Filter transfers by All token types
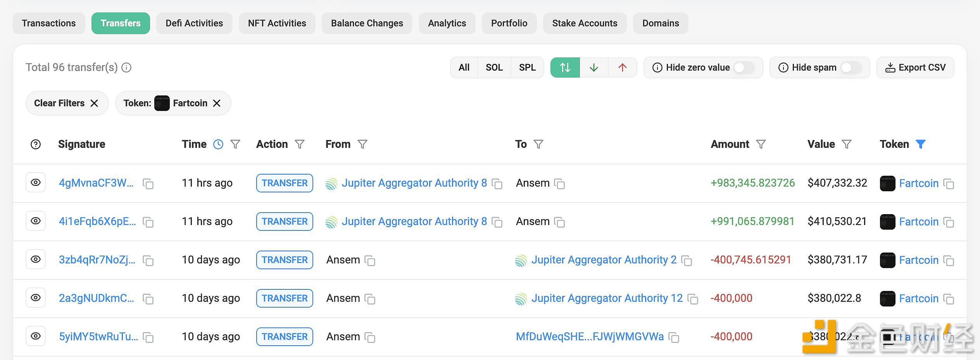 464,67
